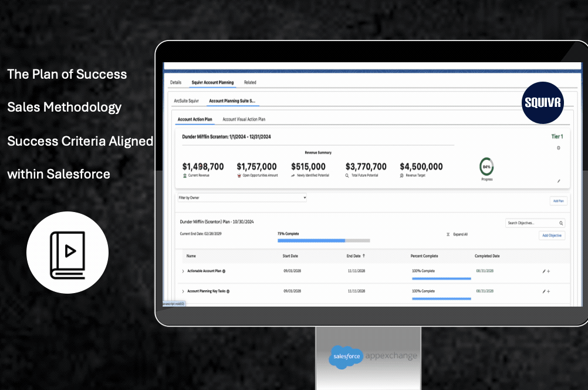This screenshot has width=588, height=390.
Task: Expand the Account Planning Key Tasks row
Action: click(183, 291)
